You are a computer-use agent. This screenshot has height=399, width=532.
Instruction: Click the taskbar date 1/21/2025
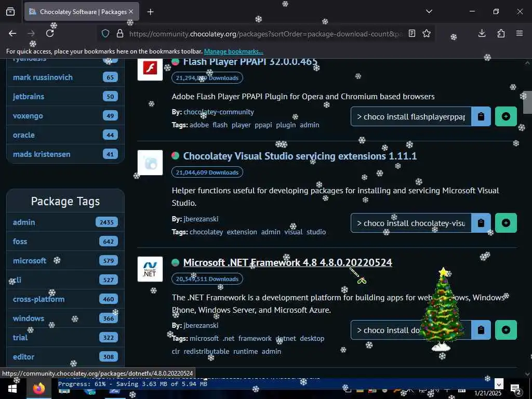[487, 393]
